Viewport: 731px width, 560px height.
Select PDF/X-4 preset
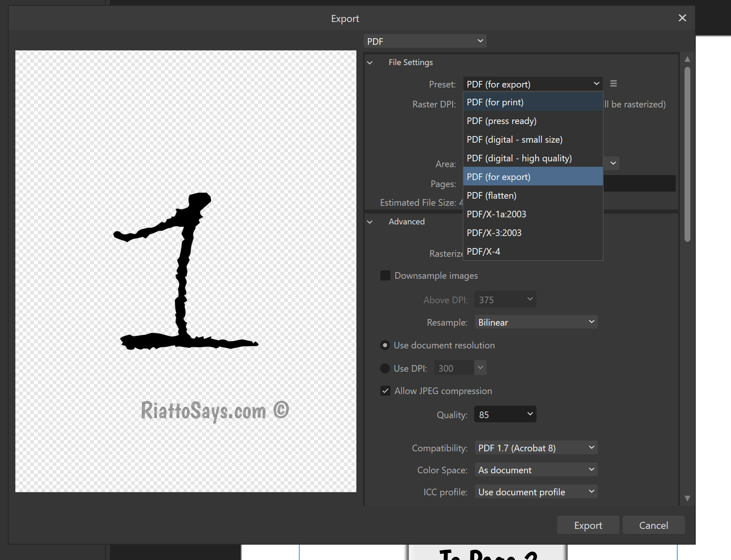(533, 251)
